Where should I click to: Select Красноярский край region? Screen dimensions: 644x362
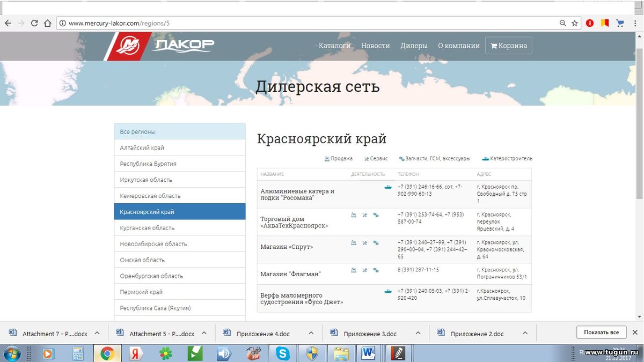click(x=180, y=212)
